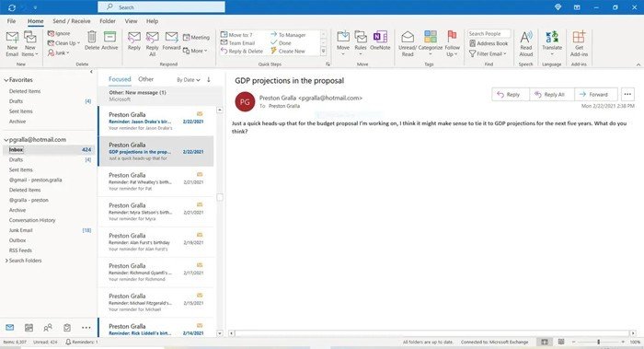Run the Done quick step
644x349 pixels.
[x=281, y=42]
